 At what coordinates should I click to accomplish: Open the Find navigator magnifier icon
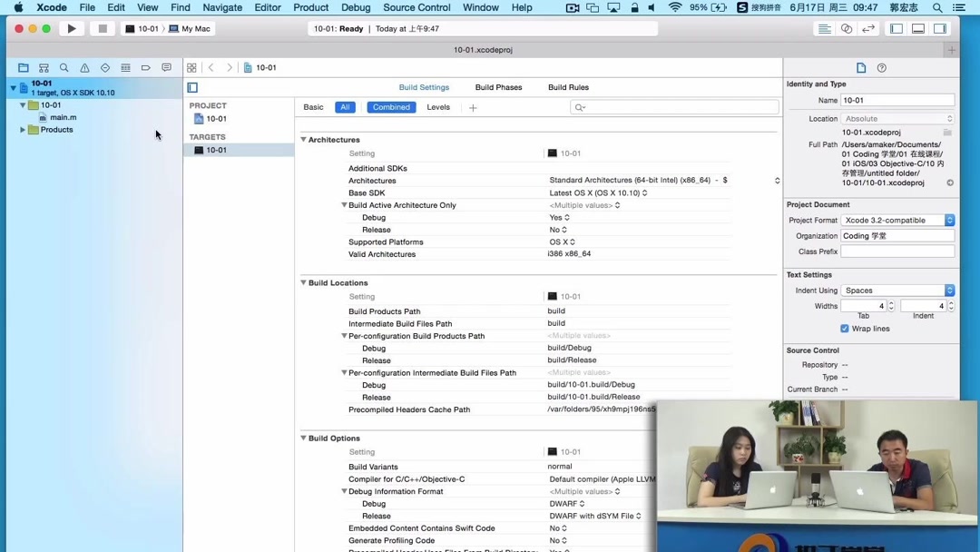point(64,67)
